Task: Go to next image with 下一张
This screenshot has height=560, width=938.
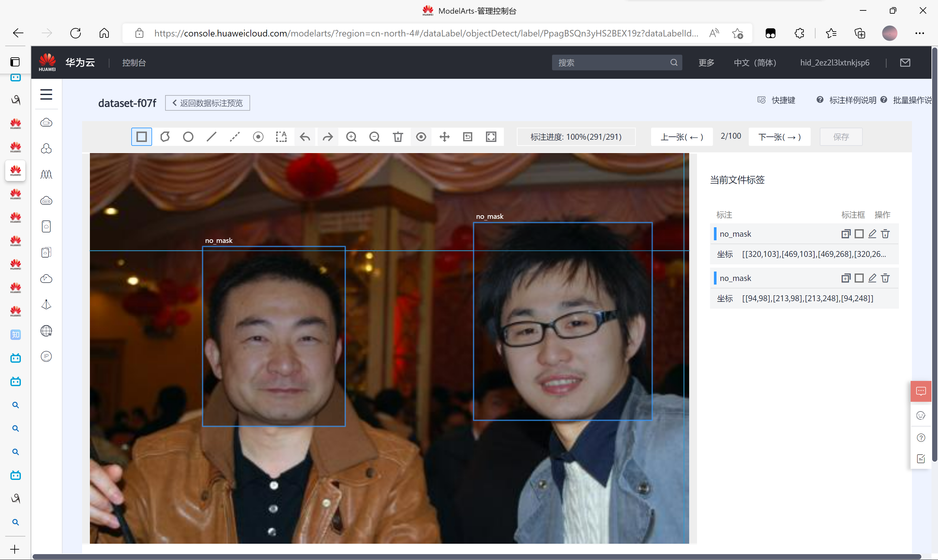Action: pos(779,137)
